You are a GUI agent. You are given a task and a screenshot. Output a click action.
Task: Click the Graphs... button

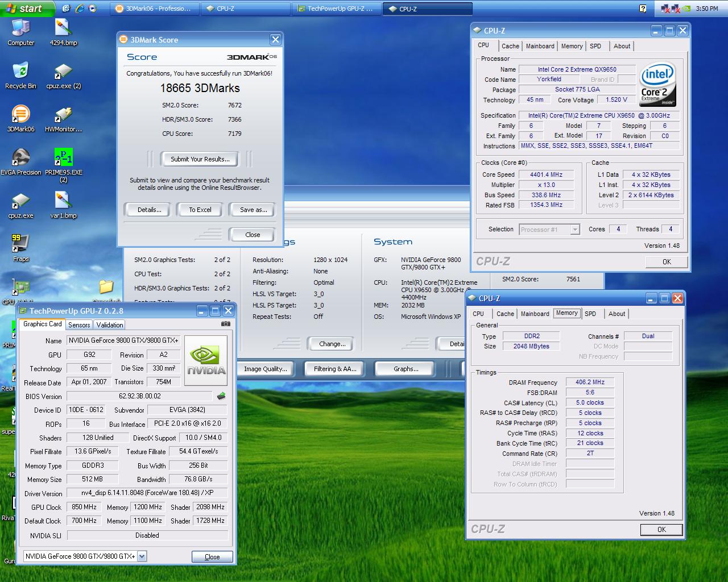point(406,369)
